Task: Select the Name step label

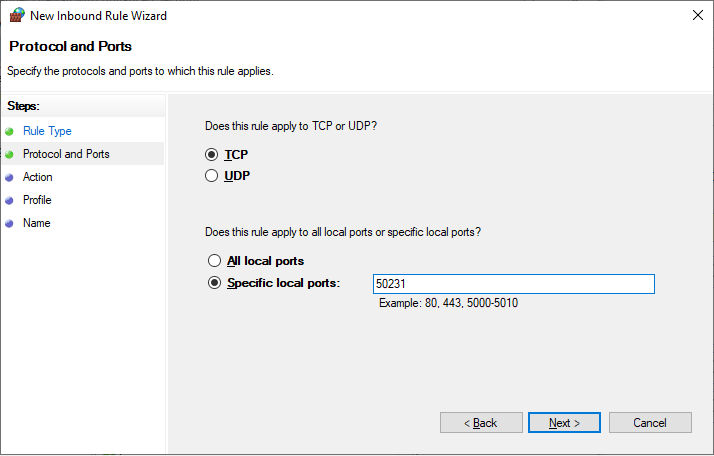Action: [x=36, y=223]
